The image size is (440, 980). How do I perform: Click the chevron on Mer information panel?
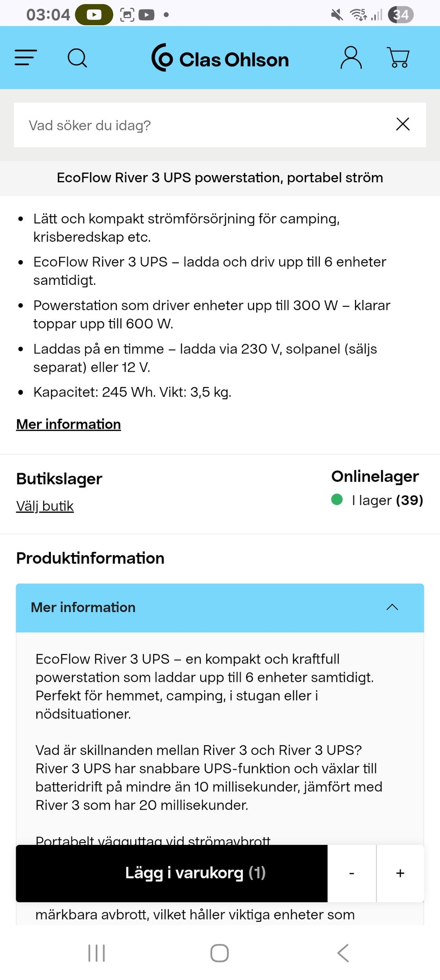point(392,608)
